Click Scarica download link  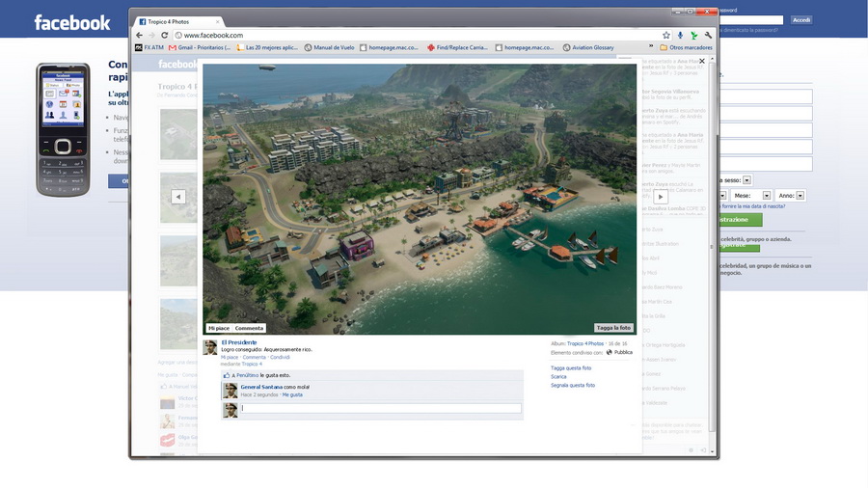click(x=558, y=377)
